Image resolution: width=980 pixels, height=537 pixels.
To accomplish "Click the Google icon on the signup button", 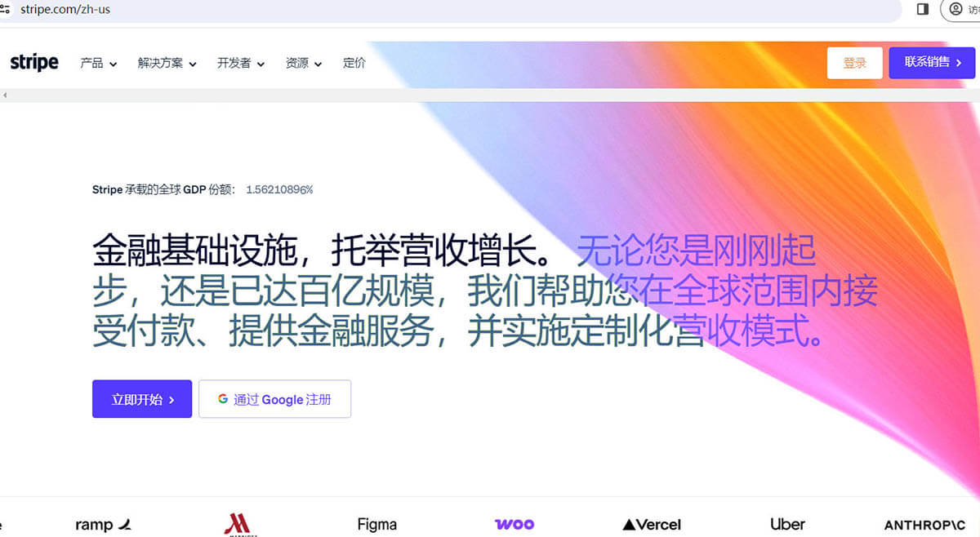I will tap(223, 399).
